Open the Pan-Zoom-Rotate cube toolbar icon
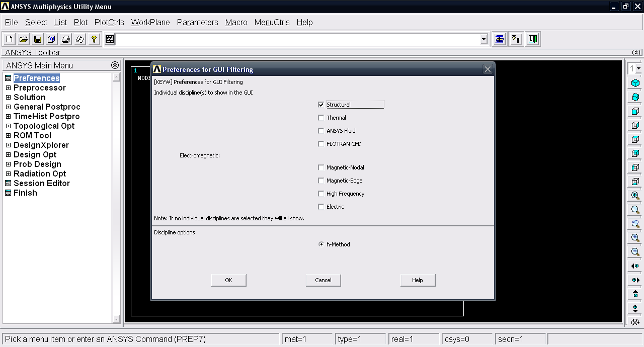 tap(51, 39)
